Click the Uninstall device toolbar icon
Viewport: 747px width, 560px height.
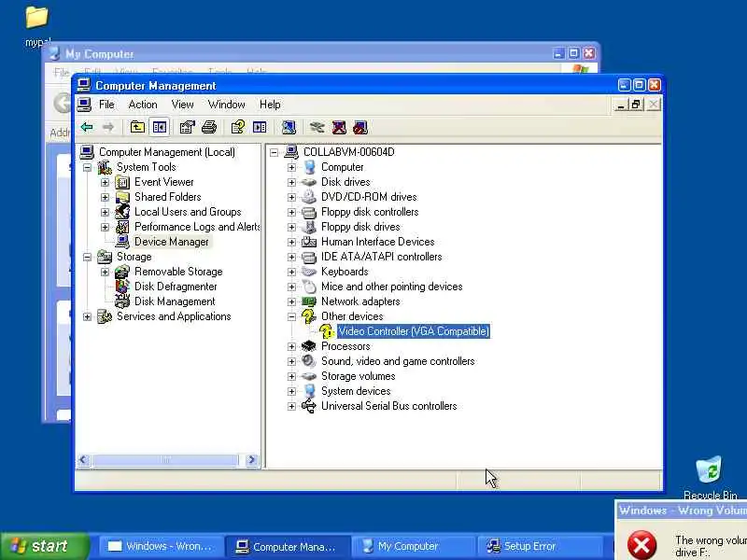point(339,127)
